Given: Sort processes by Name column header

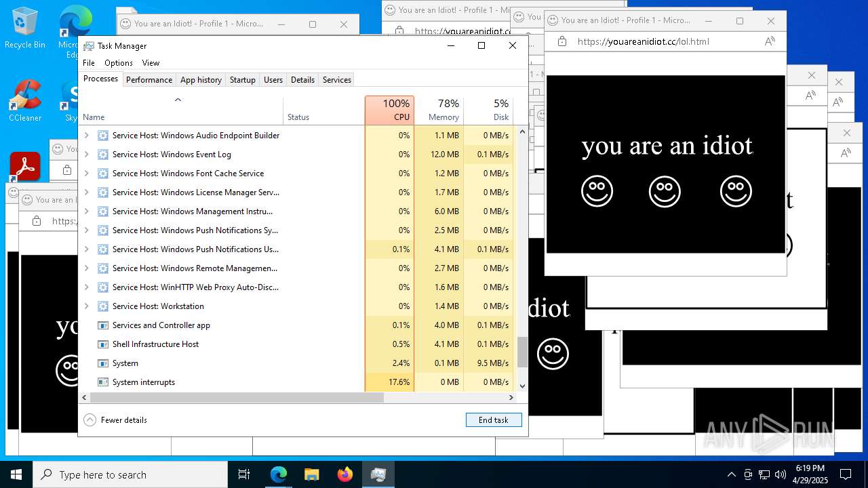Looking at the screenshot, I should click(x=181, y=110).
